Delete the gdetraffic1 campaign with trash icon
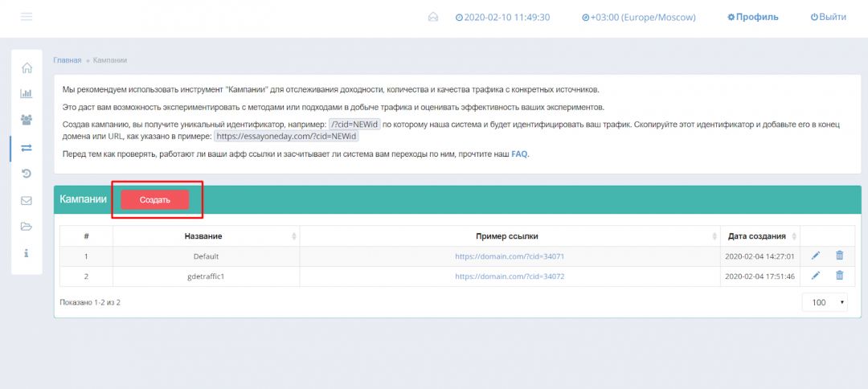Image resolution: width=868 pixels, height=389 pixels. tap(839, 276)
